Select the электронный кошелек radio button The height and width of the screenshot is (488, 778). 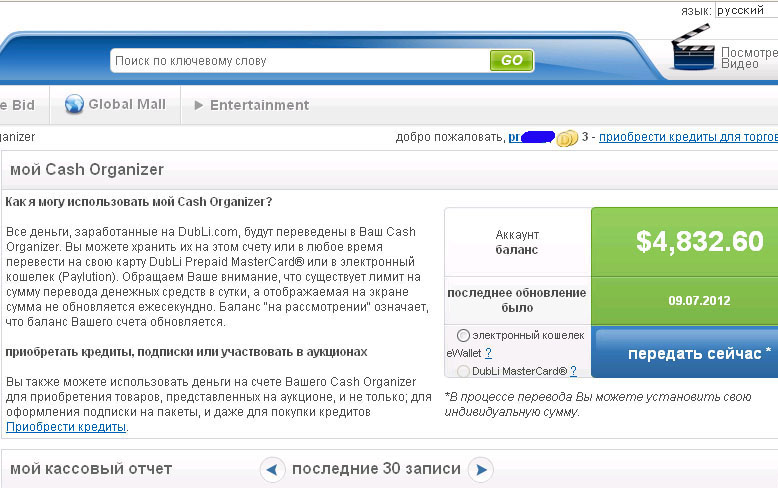point(463,336)
